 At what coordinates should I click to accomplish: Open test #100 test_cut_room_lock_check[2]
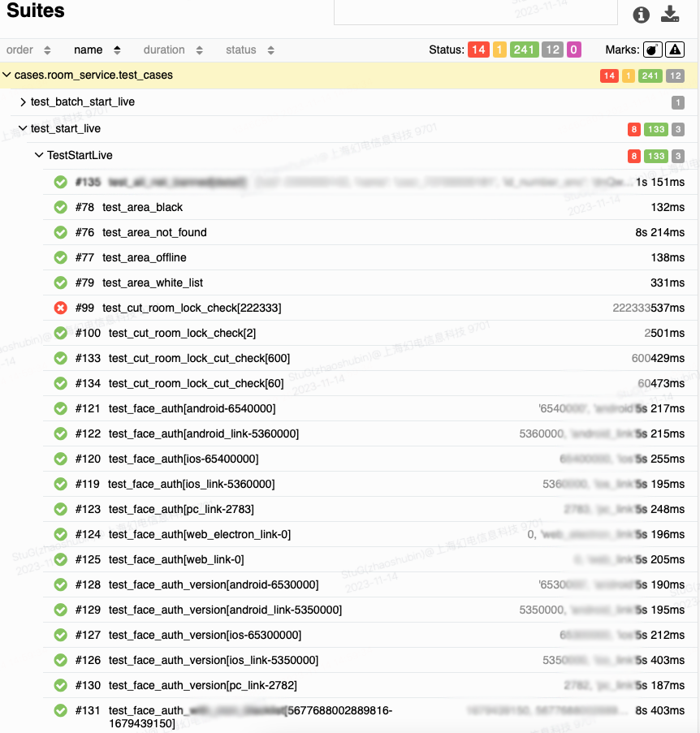point(370,334)
